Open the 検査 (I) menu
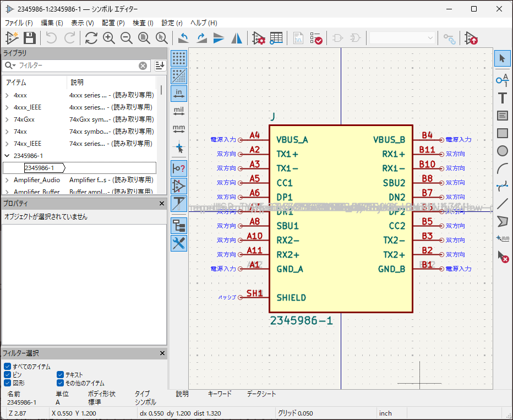Viewport: 513px width, 420px height. click(143, 23)
